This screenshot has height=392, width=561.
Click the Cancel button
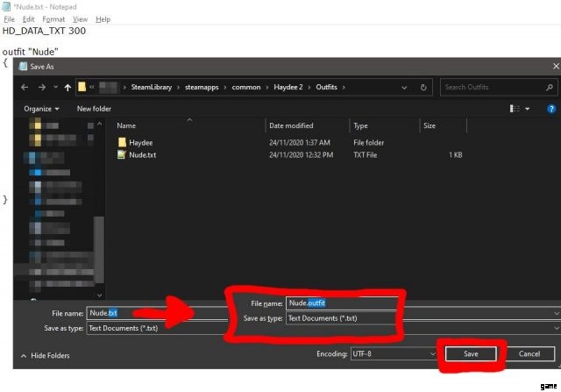pos(529,353)
